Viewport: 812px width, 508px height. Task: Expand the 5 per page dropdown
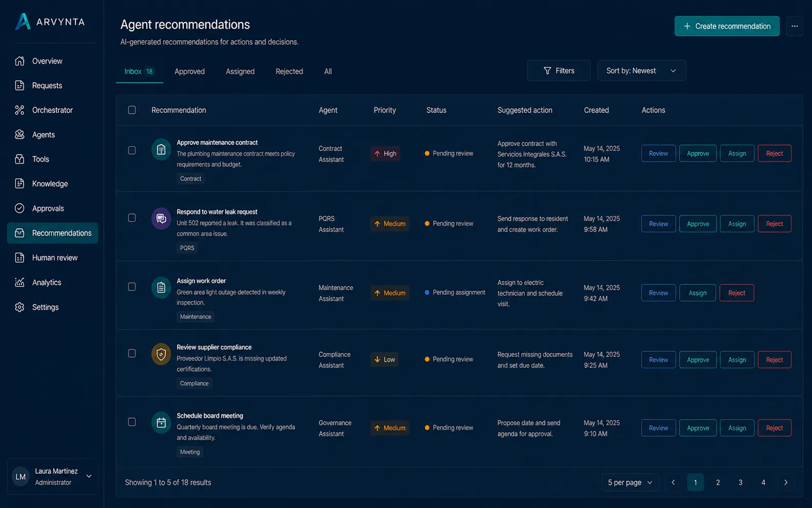tap(630, 482)
